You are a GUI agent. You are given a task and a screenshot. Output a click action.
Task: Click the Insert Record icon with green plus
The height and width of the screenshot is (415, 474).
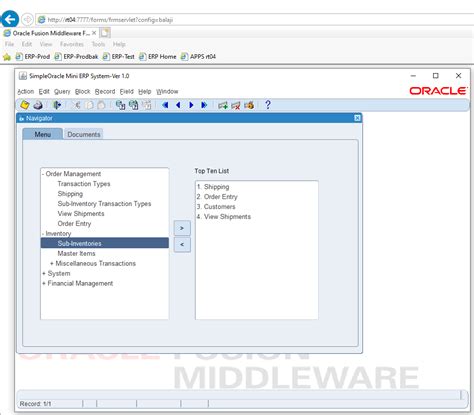coord(223,105)
